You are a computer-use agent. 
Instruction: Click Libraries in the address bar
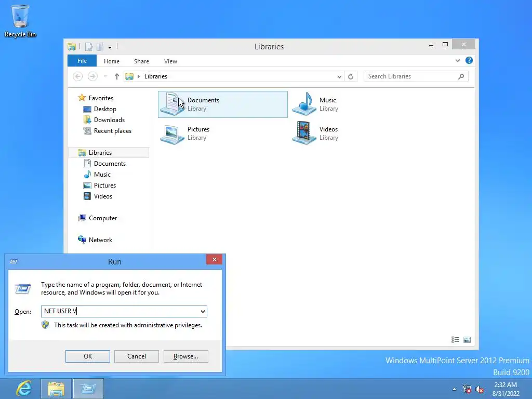(156, 76)
